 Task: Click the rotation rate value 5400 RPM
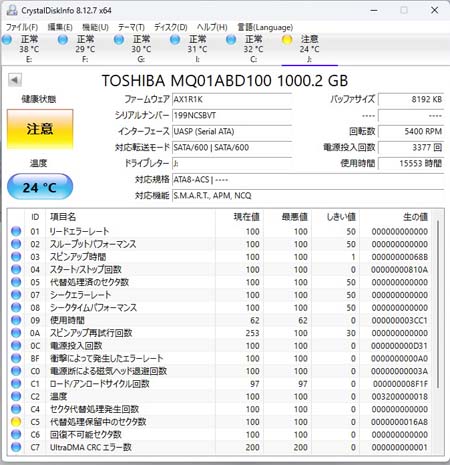pos(411,131)
